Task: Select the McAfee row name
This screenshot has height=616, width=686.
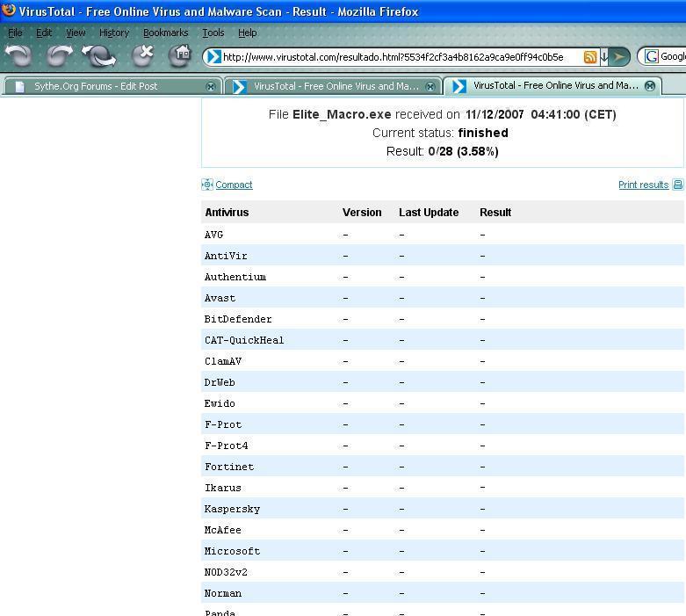Action: [223, 530]
